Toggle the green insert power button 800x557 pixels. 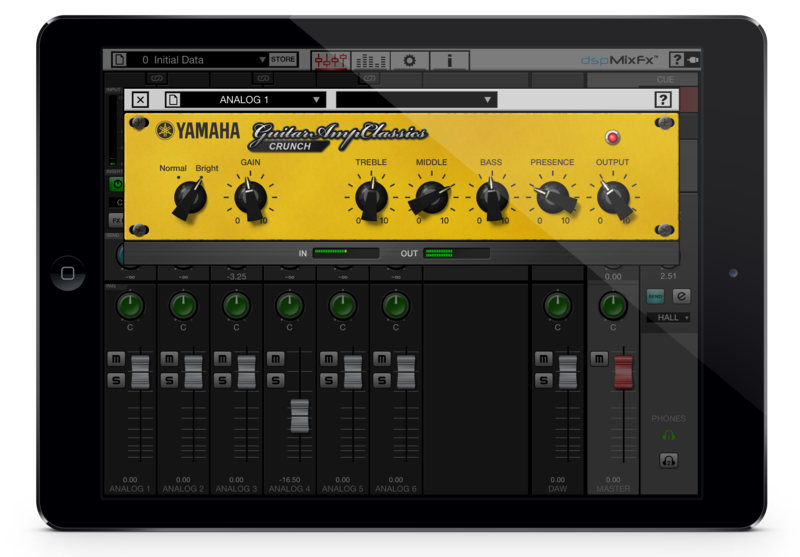point(117,184)
